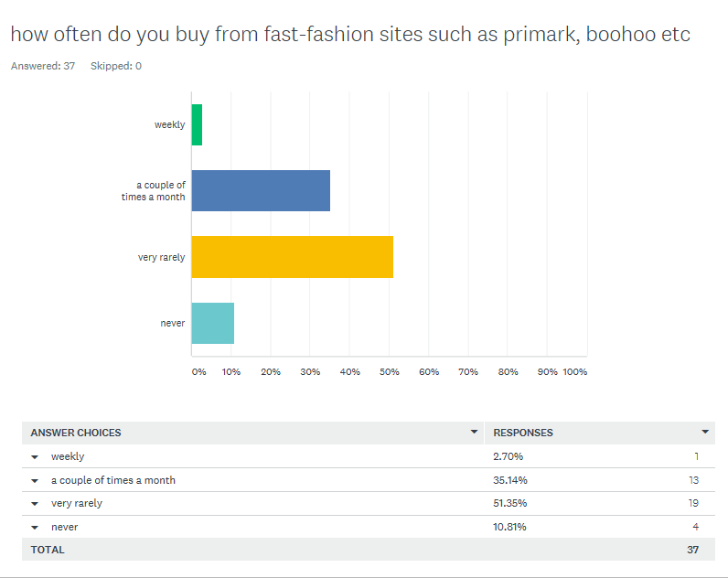Image resolution: width=728 pixels, height=578 pixels.
Task: Click the yellow very rarely bar
Action: pyautogui.click(x=292, y=257)
